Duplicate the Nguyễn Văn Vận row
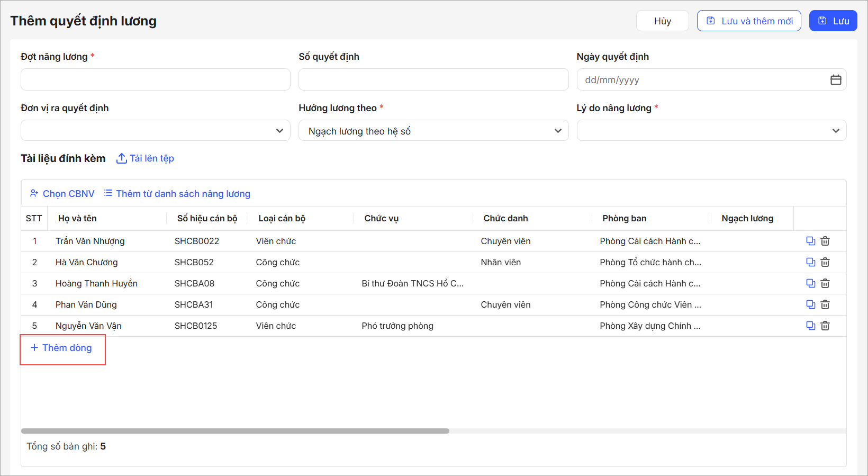868x476 pixels. 810,326
